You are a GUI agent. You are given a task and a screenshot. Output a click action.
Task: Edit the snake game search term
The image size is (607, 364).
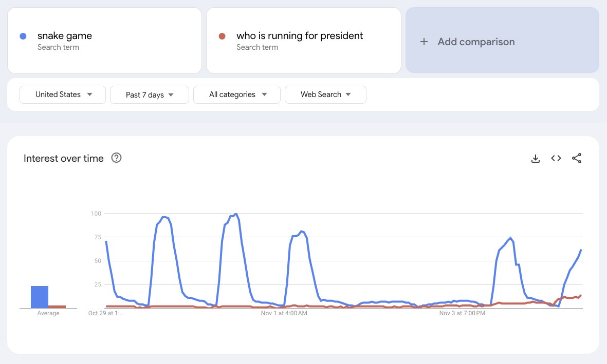tap(104, 41)
